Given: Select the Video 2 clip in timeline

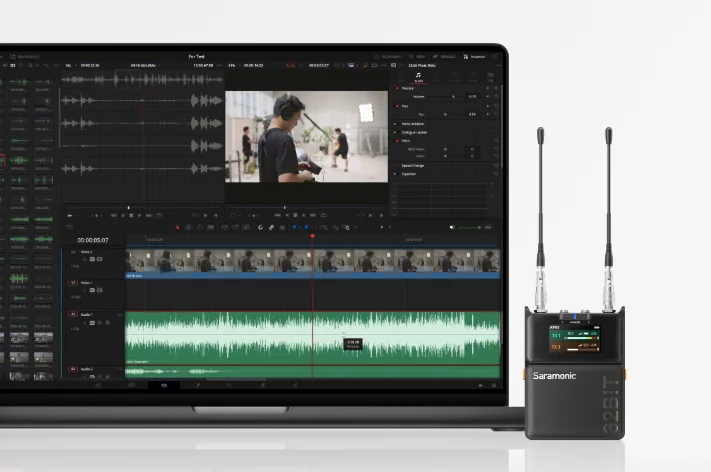Looking at the screenshot, I should click(312, 263).
